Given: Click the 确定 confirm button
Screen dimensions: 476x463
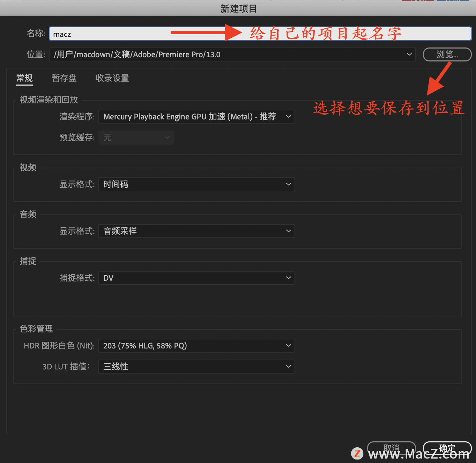Looking at the screenshot, I should [x=447, y=448].
